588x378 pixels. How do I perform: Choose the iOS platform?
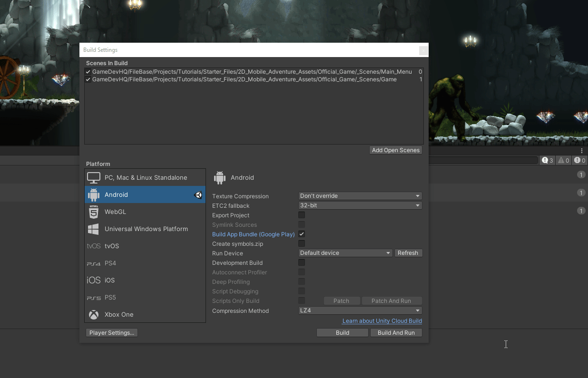(145, 280)
